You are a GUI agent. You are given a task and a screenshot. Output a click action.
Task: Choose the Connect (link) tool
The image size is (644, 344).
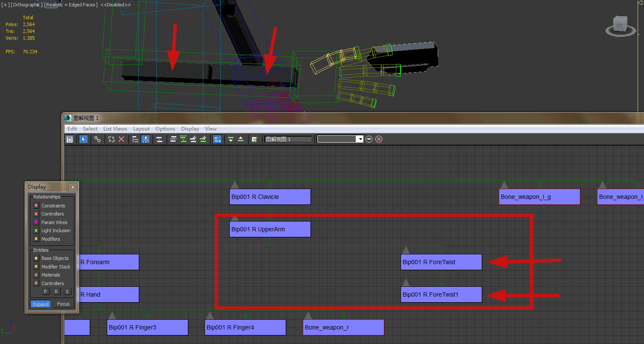(x=97, y=139)
